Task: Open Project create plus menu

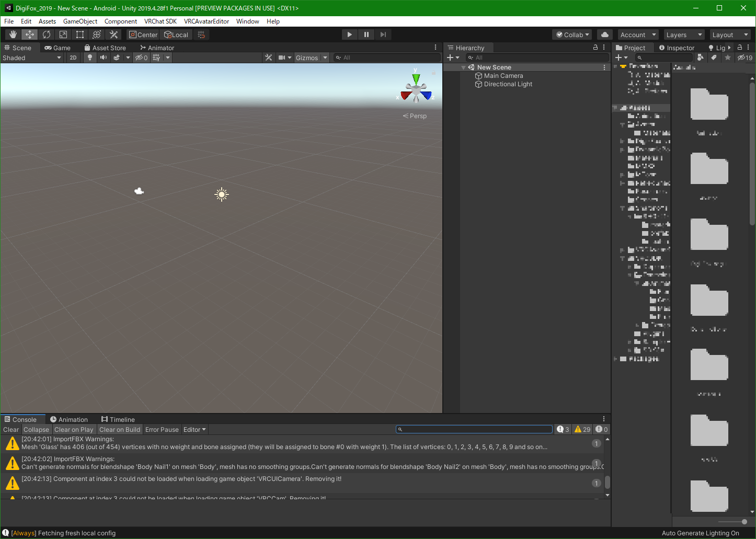Action: point(621,58)
